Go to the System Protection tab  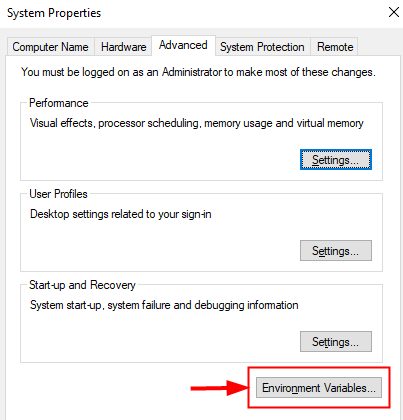coord(262,47)
